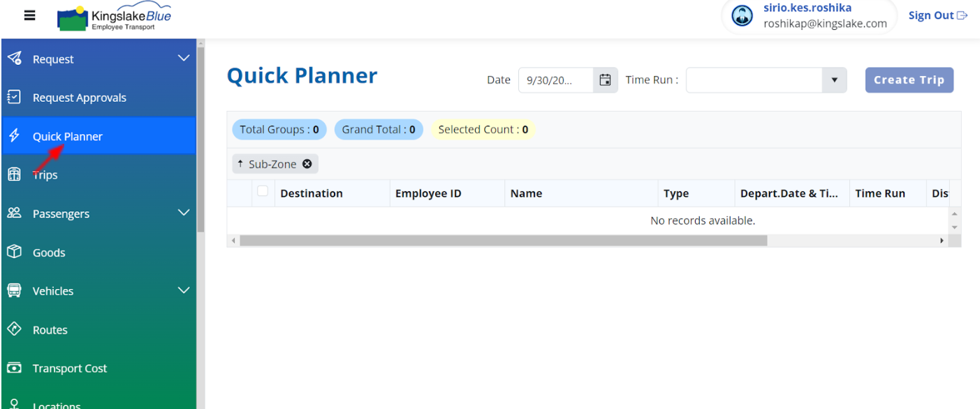Click the Sub-Zone ascending sort arrow

click(x=240, y=164)
